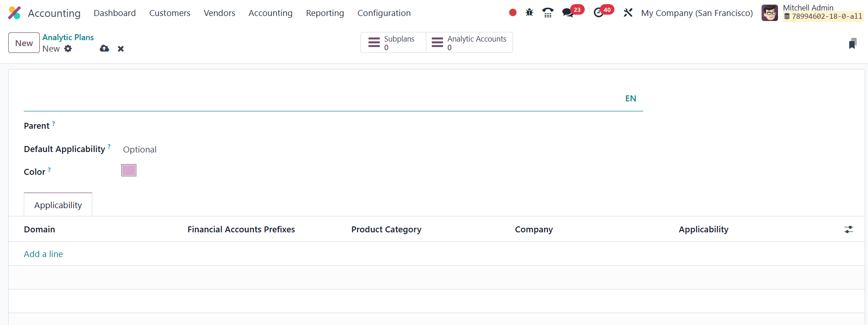Click the wrench and screwdriver tools icon

[x=628, y=13]
